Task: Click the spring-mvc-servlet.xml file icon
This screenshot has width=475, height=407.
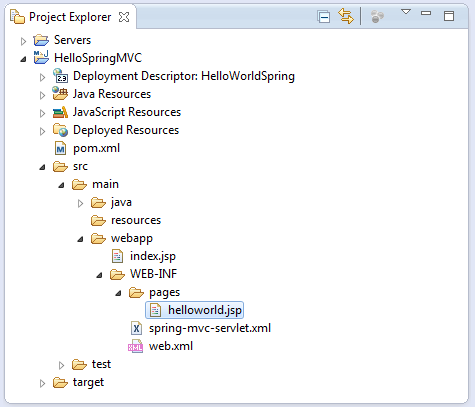Action: (x=136, y=328)
